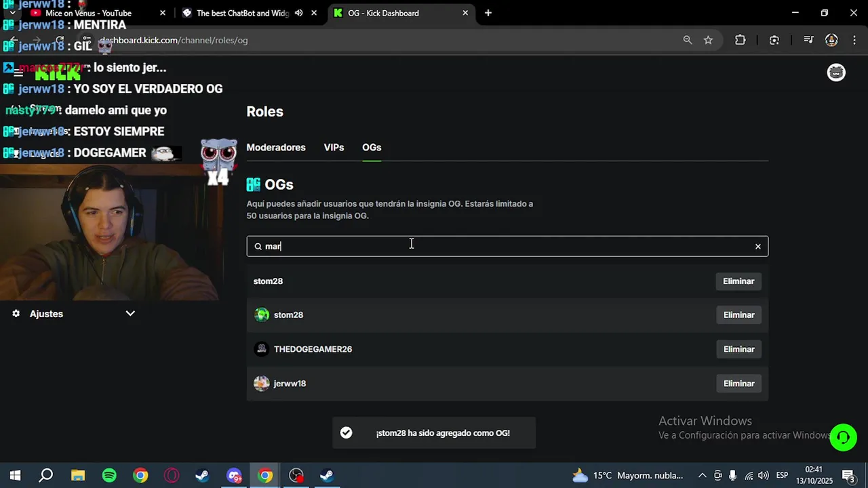Switch to The best ChatBot tab
Screen dimensions: 868x488
(x=243, y=13)
